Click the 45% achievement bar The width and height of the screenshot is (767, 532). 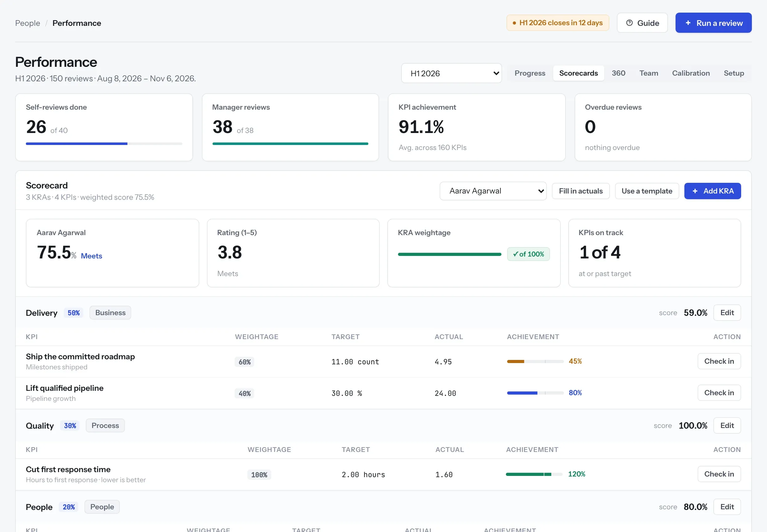[x=535, y=362]
